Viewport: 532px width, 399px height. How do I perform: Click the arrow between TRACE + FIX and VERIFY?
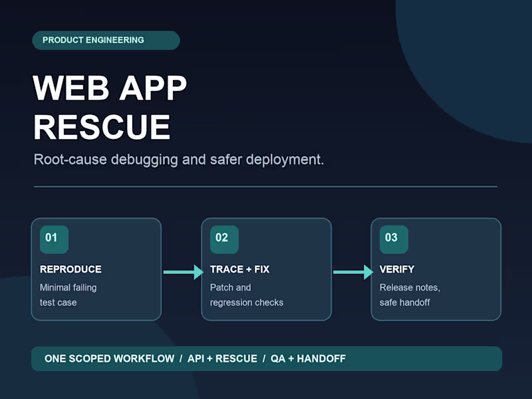click(x=353, y=272)
